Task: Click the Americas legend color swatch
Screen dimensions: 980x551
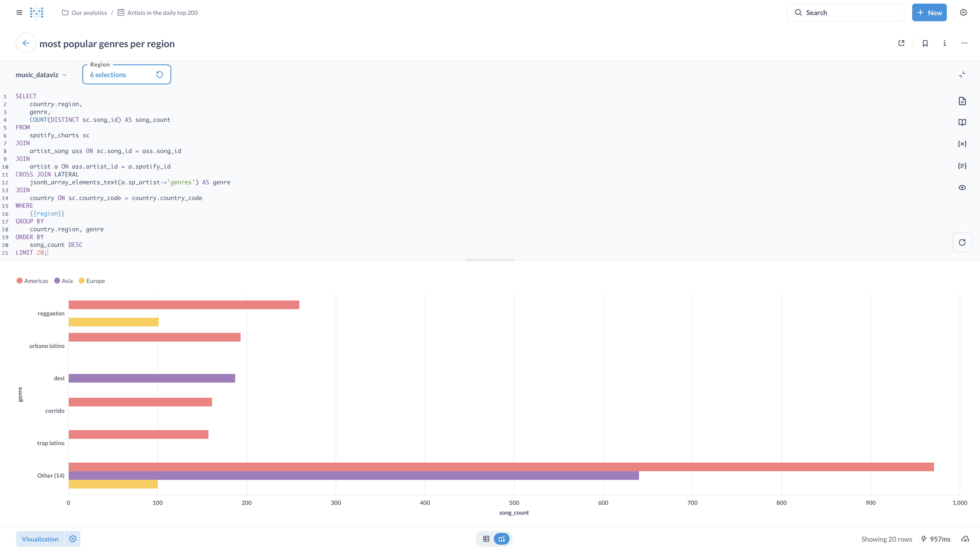Action: (x=19, y=281)
